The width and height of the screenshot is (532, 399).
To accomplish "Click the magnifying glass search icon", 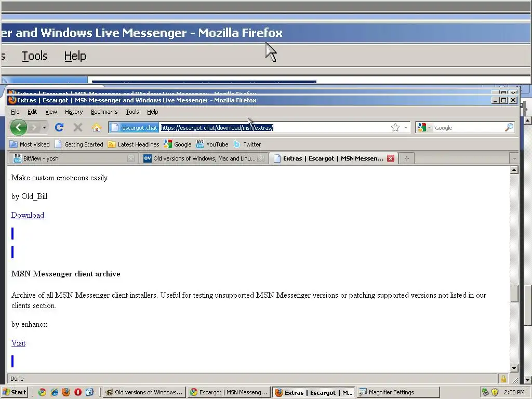I will tap(509, 128).
